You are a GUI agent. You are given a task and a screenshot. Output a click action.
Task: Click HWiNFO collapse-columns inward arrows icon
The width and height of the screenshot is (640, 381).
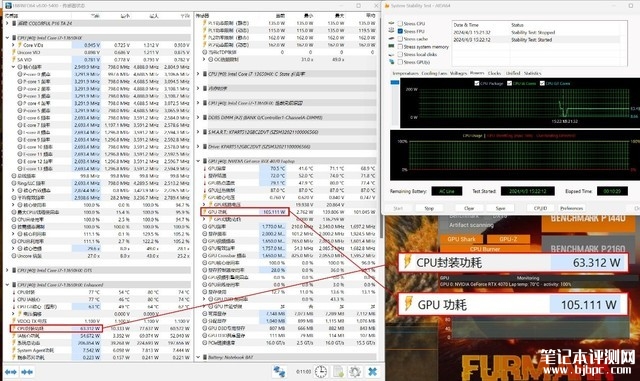tap(27, 372)
